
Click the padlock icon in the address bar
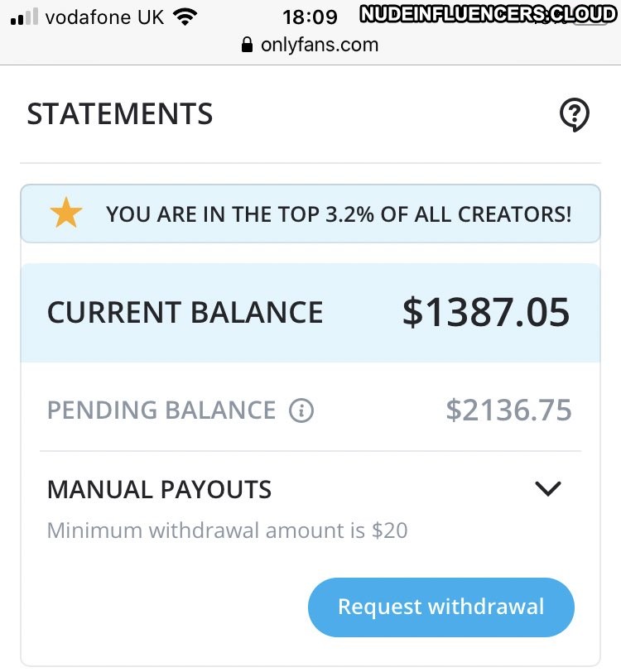pyautogui.click(x=247, y=46)
